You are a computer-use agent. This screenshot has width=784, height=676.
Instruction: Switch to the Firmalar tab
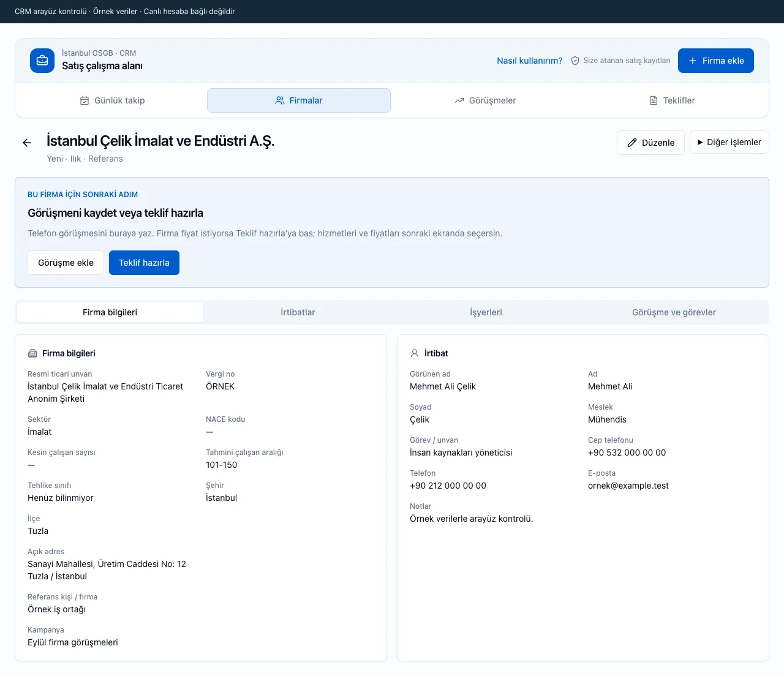point(299,100)
